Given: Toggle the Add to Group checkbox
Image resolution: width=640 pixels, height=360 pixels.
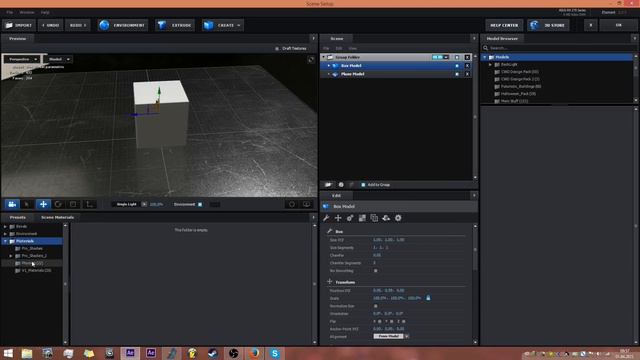Looking at the screenshot, I should [x=363, y=185].
